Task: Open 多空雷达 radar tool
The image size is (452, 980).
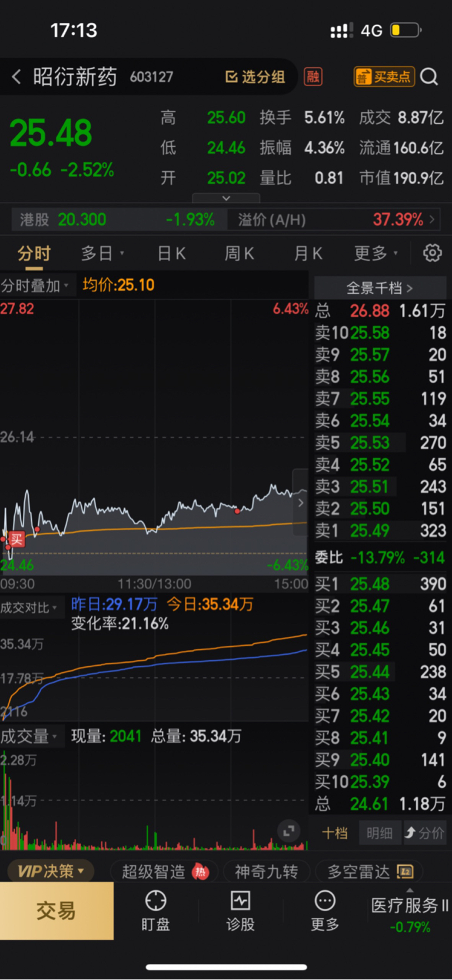Action: pos(370,871)
